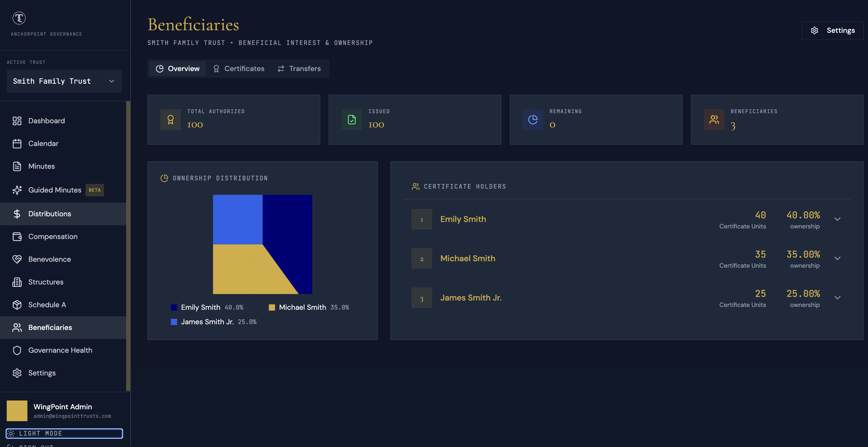The image size is (868, 447).
Task: Click the Dashboard grid icon in sidebar
Action: pyautogui.click(x=17, y=121)
